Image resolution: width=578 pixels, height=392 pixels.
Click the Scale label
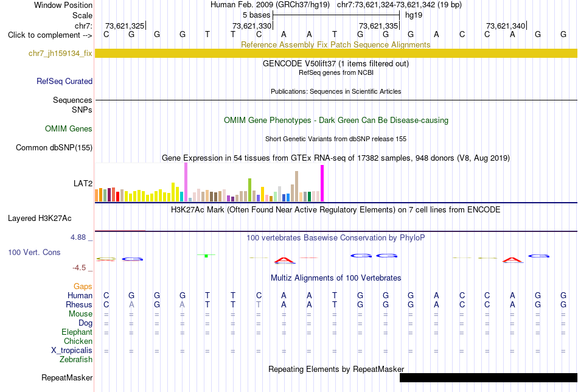pos(83,15)
